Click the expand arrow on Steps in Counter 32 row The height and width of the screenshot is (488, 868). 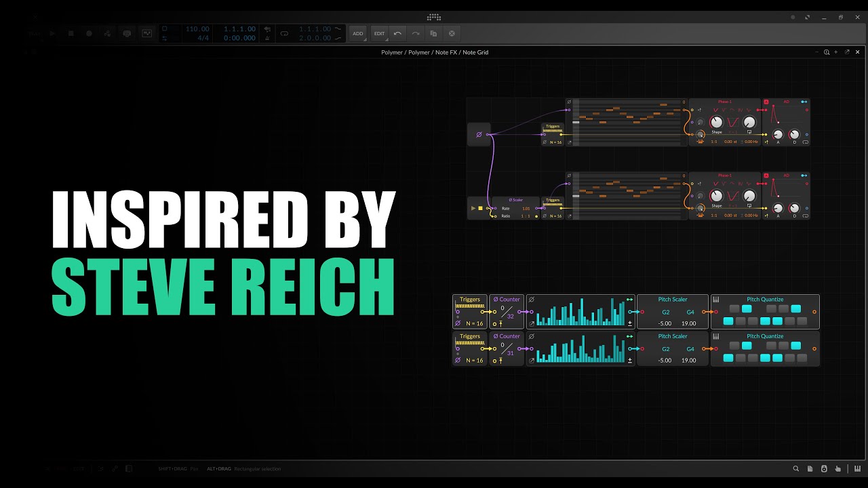pyautogui.click(x=532, y=323)
